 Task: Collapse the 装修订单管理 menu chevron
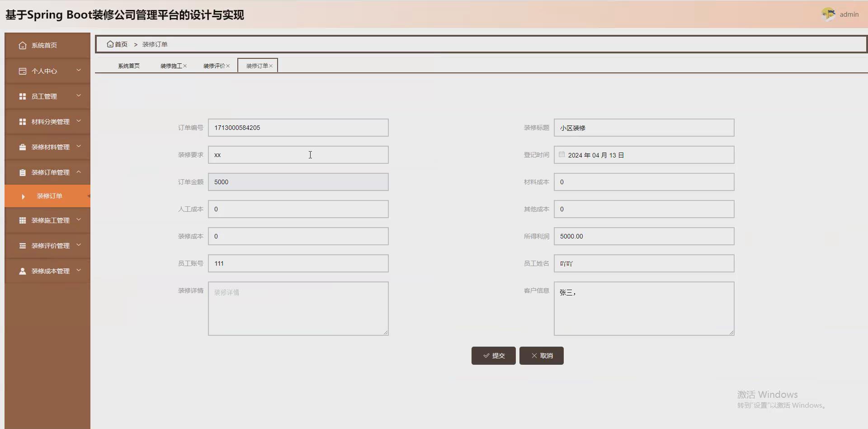tap(79, 172)
